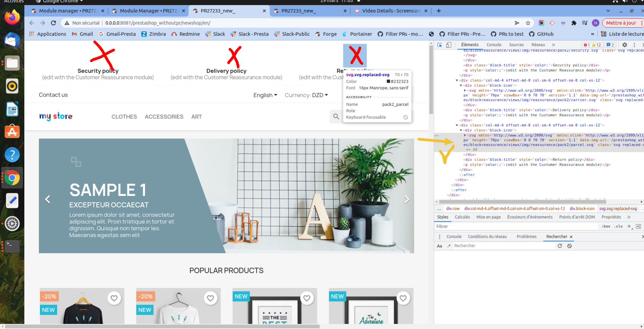The width and height of the screenshot is (644, 329).
Task: Open the search magnifier in the store header
Action: (336, 116)
